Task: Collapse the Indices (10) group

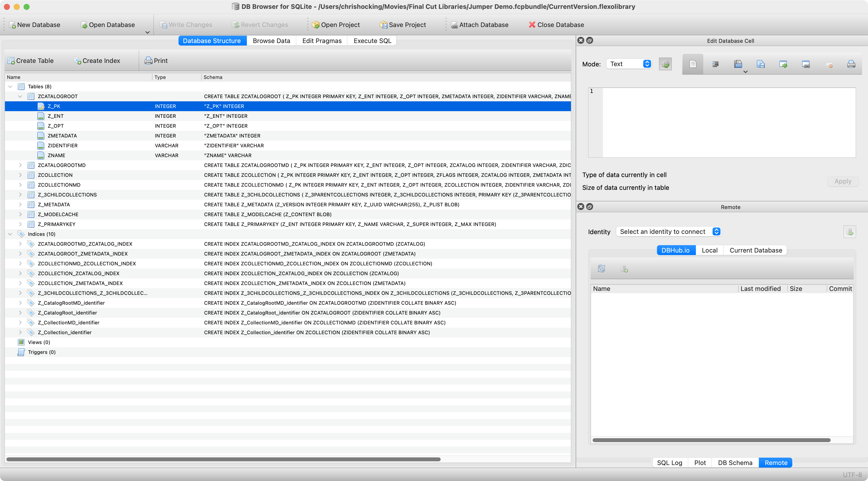Action: 10,234
